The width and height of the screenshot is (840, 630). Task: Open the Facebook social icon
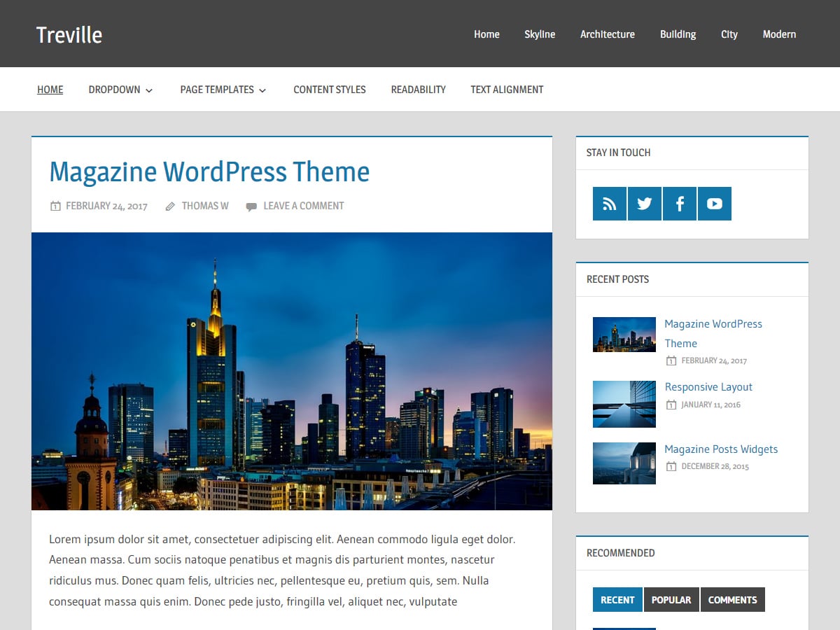click(x=680, y=204)
